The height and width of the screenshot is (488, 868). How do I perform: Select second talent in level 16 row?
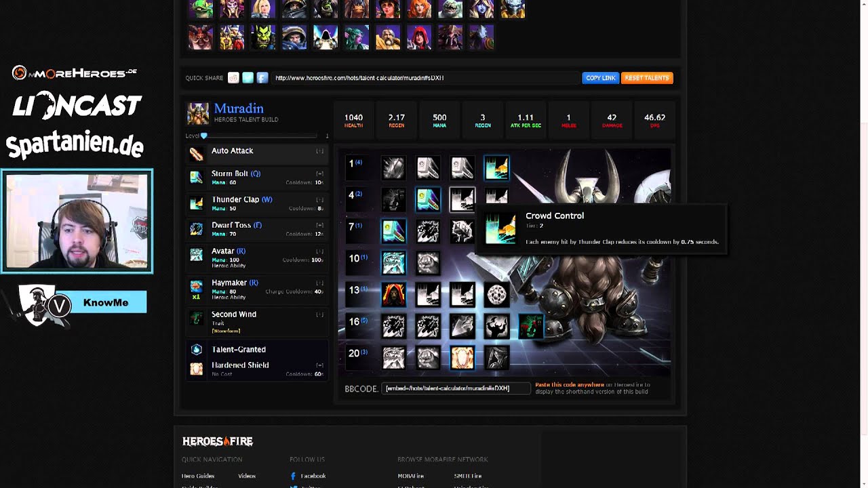pos(428,326)
